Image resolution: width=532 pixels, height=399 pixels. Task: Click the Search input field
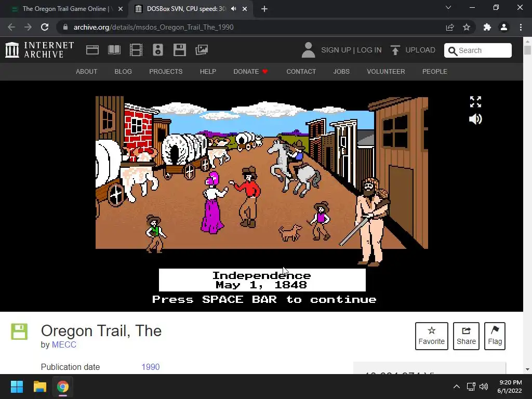point(478,50)
